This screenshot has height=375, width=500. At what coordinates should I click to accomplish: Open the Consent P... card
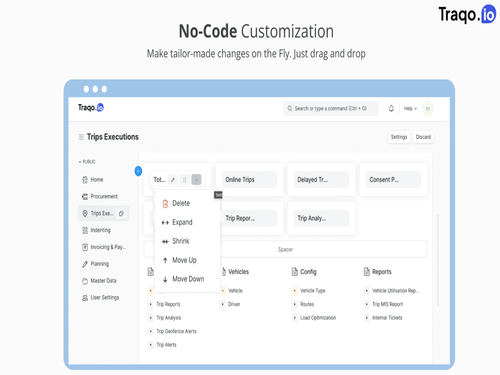[x=393, y=180]
